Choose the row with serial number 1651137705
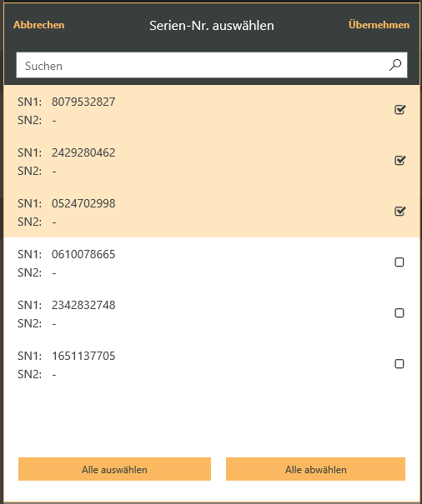 tap(212, 365)
